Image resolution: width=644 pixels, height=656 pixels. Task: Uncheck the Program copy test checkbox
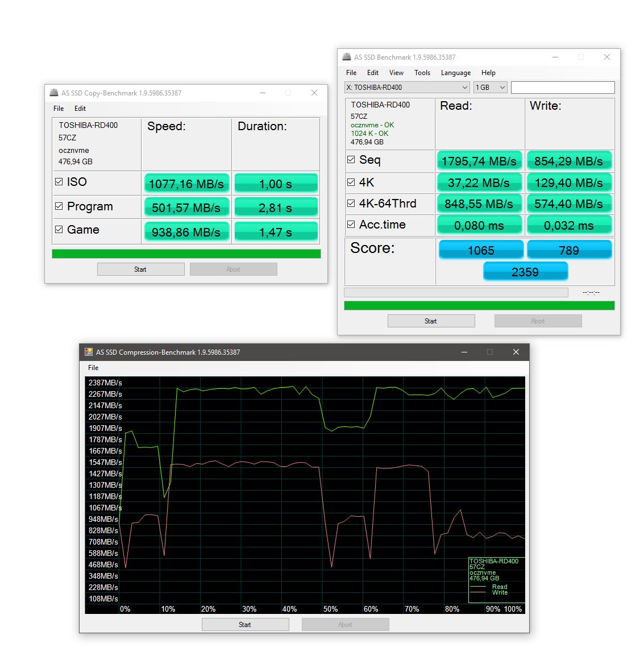[59, 206]
